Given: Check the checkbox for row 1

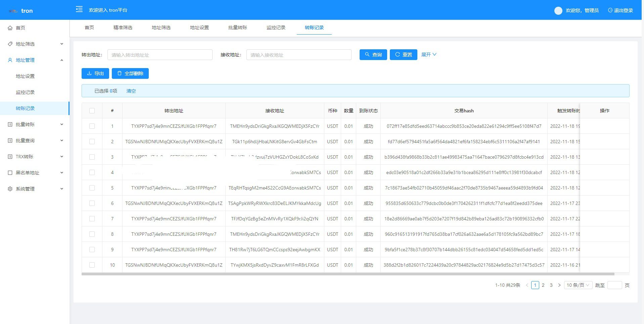Looking at the screenshot, I should [x=92, y=126].
